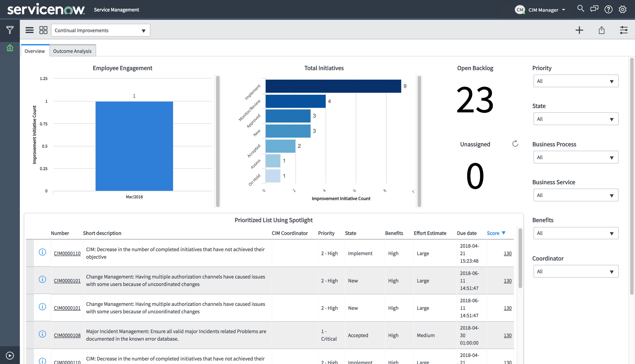Open the dashboard configuration sliders icon
Screen dimensions: 635x364
tap(624, 30)
